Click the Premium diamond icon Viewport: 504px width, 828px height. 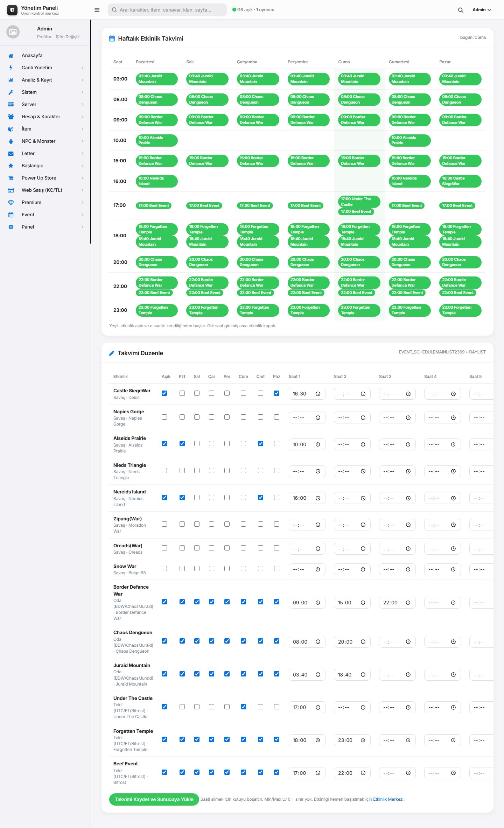coord(11,203)
